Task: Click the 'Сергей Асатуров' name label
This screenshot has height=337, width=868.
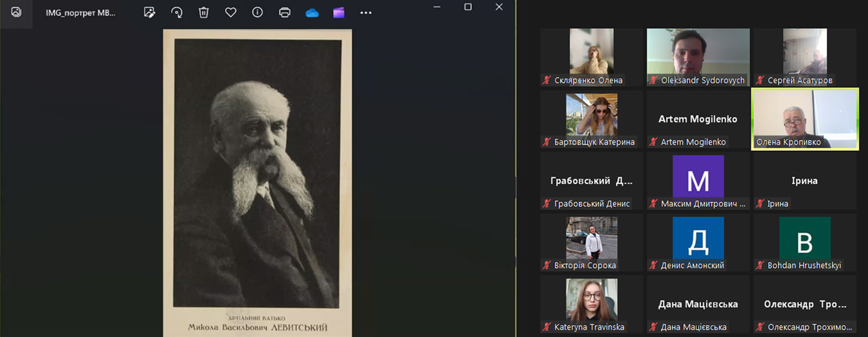Action: (800, 80)
